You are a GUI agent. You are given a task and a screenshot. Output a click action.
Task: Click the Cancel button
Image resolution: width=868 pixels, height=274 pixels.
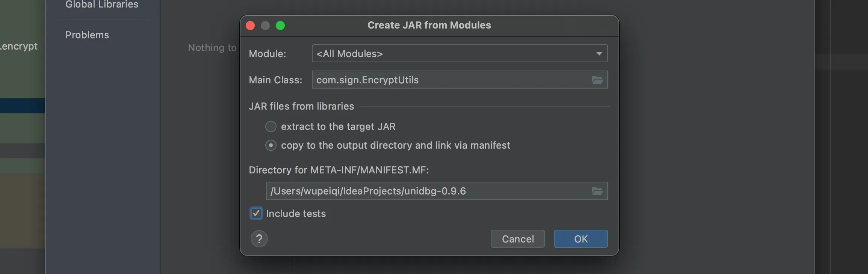517,239
